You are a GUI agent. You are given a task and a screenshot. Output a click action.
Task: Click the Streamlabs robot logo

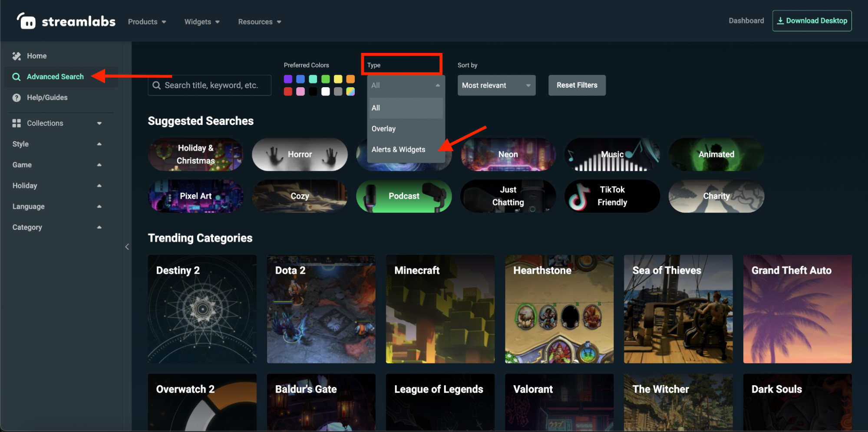[26, 20]
